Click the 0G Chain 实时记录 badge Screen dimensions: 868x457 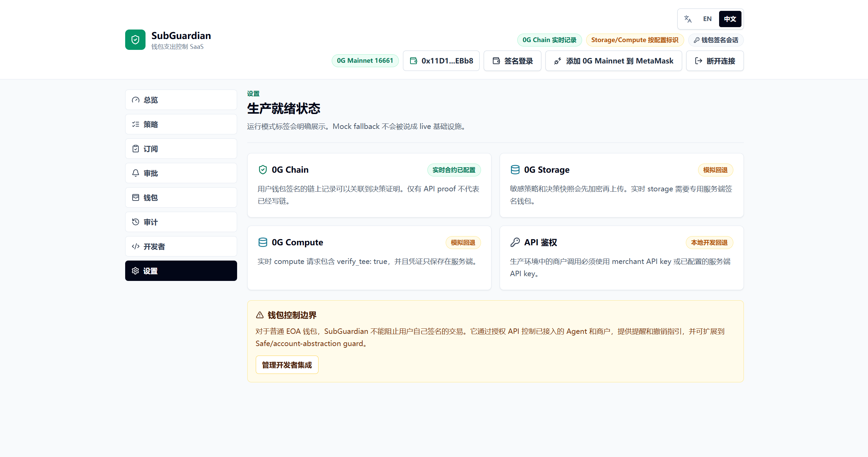(549, 40)
